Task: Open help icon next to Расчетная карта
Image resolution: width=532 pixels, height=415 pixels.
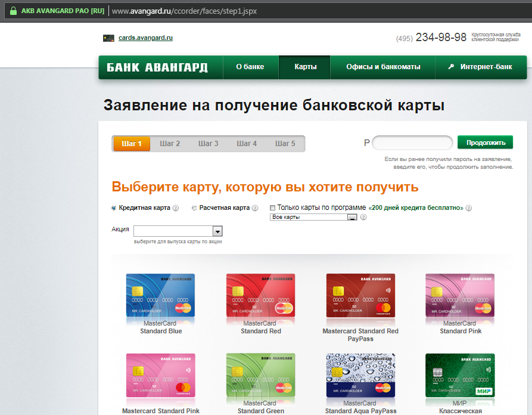Action: [x=255, y=208]
